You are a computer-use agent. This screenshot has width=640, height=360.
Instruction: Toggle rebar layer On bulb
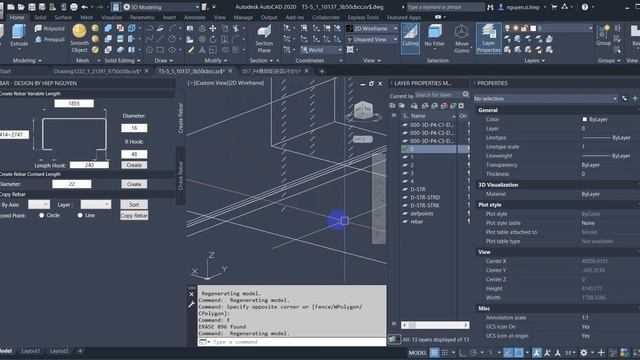tap(468, 222)
